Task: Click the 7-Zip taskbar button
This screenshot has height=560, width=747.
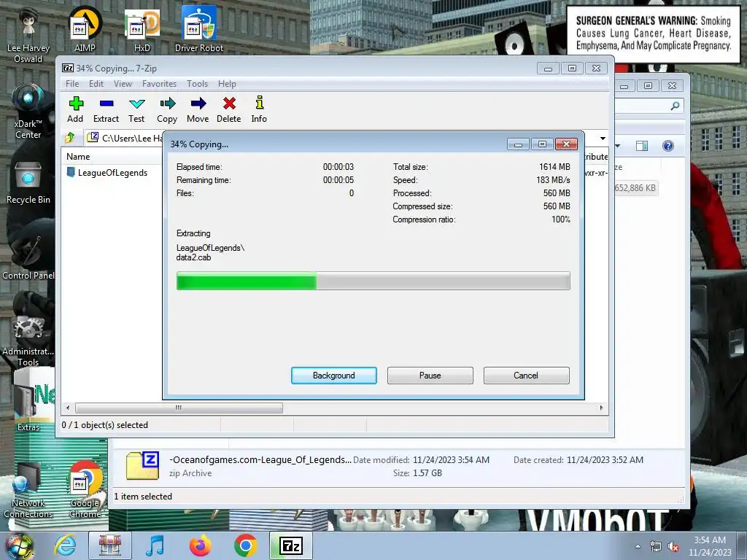Action: click(291, 545)
